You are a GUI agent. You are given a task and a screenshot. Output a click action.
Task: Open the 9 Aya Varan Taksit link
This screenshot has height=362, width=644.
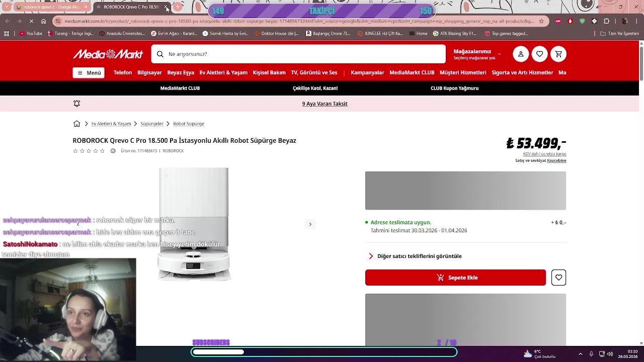pyautogui.click(x=325, y=104)
